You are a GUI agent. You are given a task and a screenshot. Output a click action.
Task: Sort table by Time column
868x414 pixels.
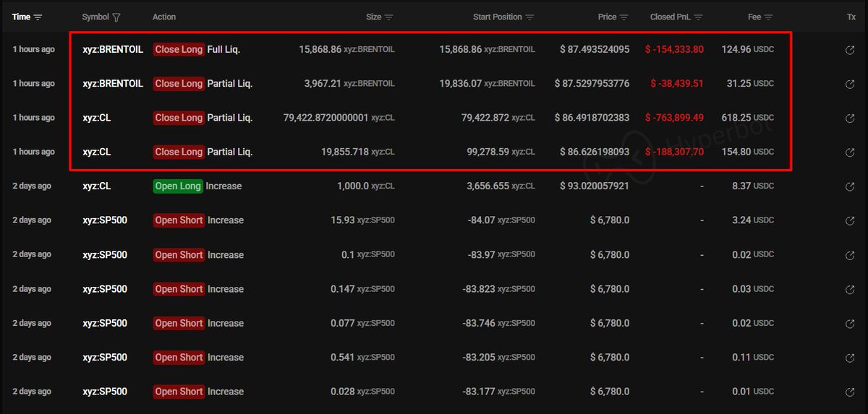[38, 17]
